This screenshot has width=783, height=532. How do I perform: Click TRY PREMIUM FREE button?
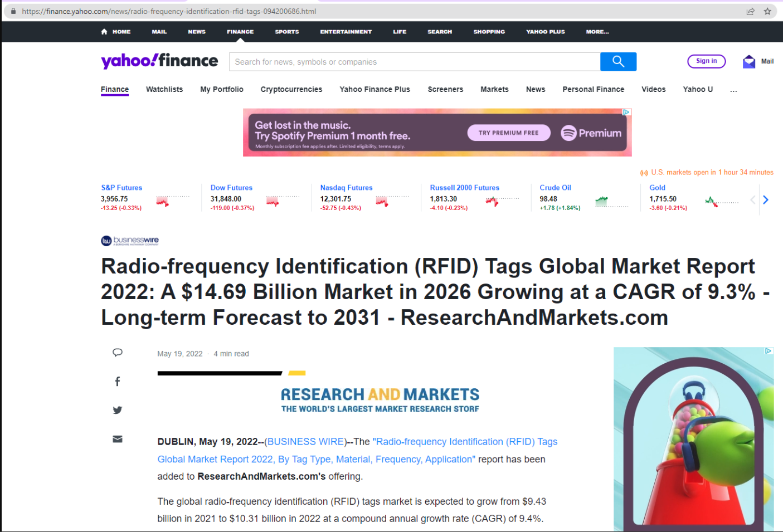click(509, 133)
